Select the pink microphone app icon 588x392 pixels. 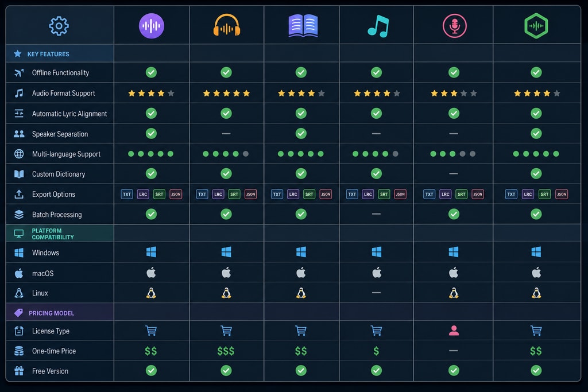455,26
